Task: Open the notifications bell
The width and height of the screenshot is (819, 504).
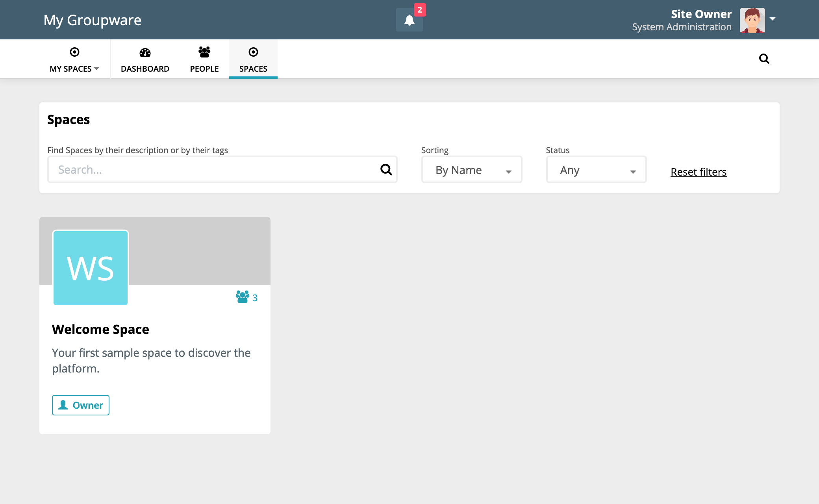Action: [x=409, y=20]
